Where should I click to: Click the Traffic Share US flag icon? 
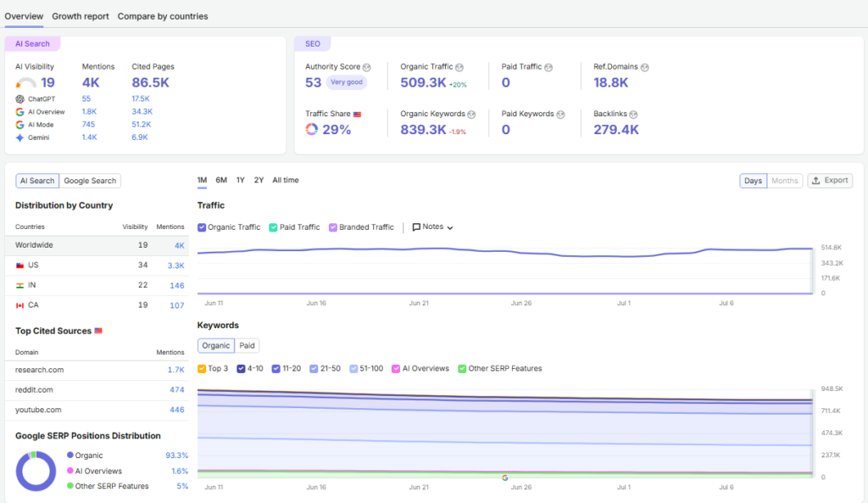click(357, 115)
